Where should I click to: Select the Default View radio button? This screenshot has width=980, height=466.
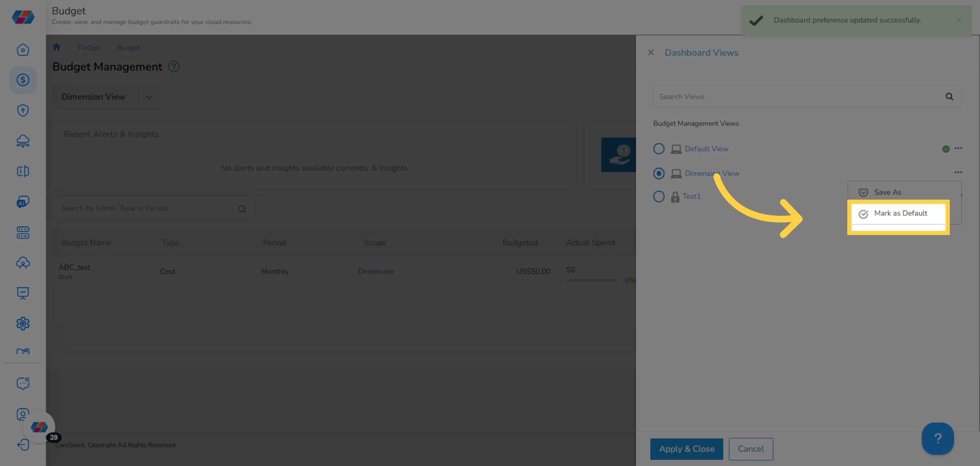coord(659,149)
